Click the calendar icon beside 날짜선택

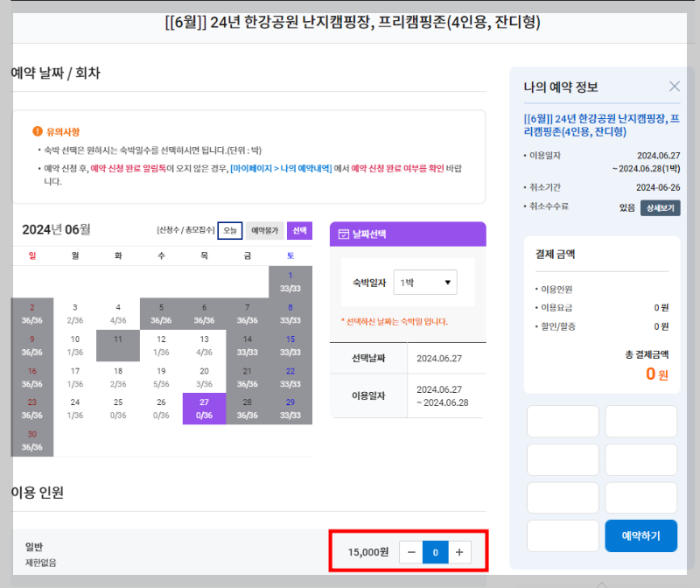click(343, 234)
